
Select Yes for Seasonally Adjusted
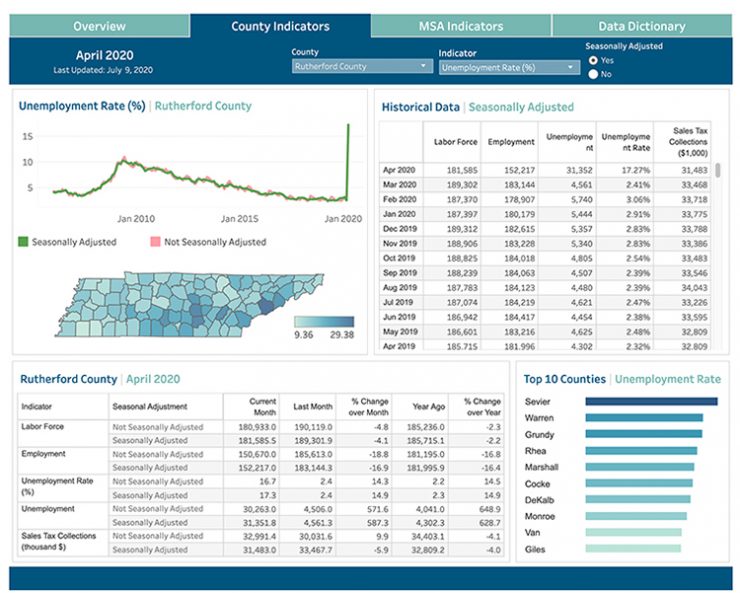coord(594,60)
